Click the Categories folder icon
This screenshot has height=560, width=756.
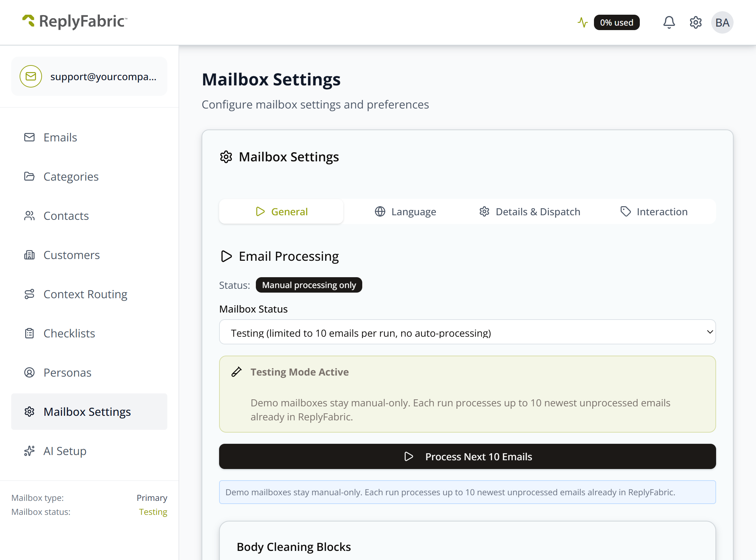click(x=29, y=176)
